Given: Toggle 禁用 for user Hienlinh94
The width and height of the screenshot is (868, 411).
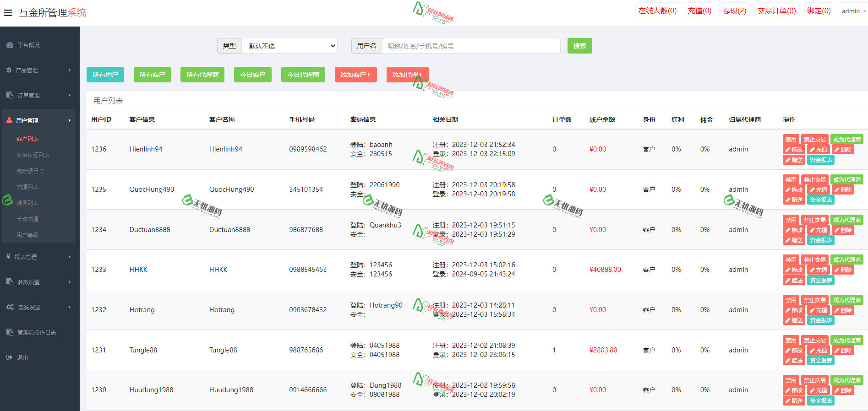Looking at the screenshot, I should tap(791, 140).
